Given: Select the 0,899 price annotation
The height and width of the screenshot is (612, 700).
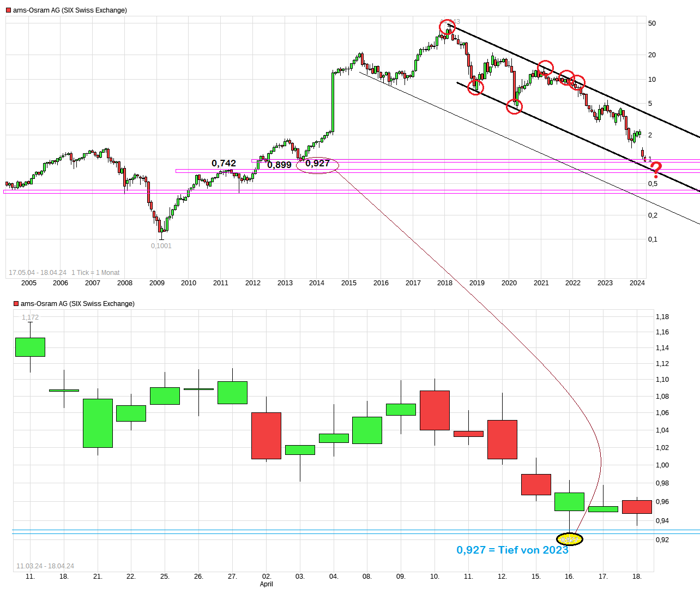Looking at the screenshot, I should (280, 165).
